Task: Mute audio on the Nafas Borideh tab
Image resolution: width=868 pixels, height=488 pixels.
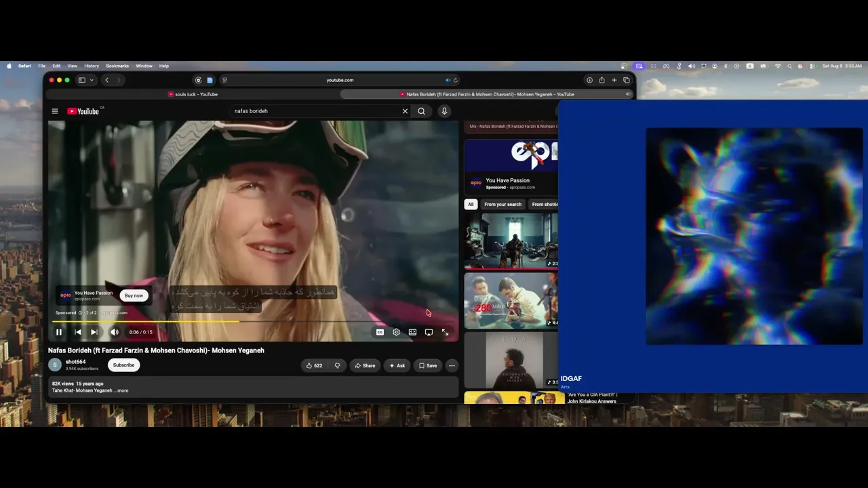Action: 627,94
